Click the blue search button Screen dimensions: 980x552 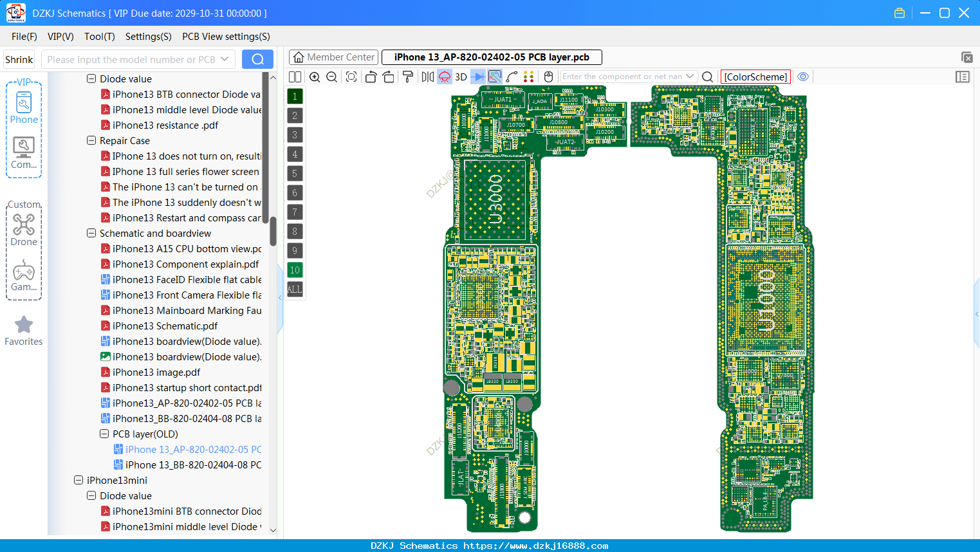[257, 59]
